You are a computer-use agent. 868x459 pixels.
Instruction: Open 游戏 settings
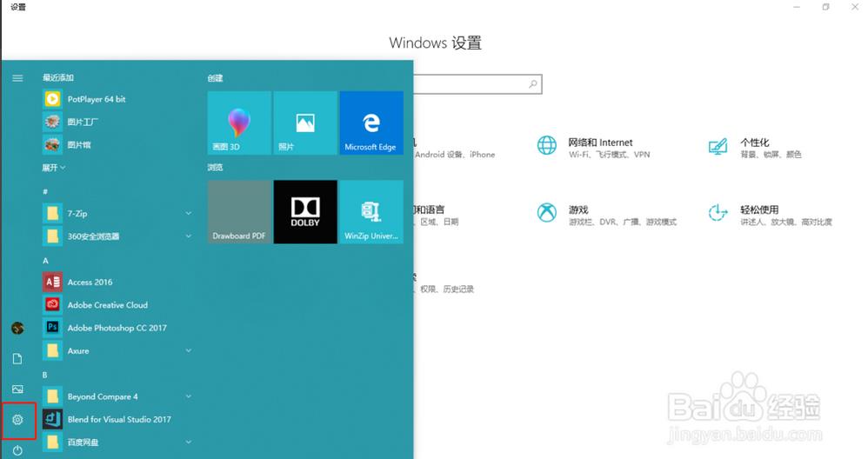click(606, 215)
